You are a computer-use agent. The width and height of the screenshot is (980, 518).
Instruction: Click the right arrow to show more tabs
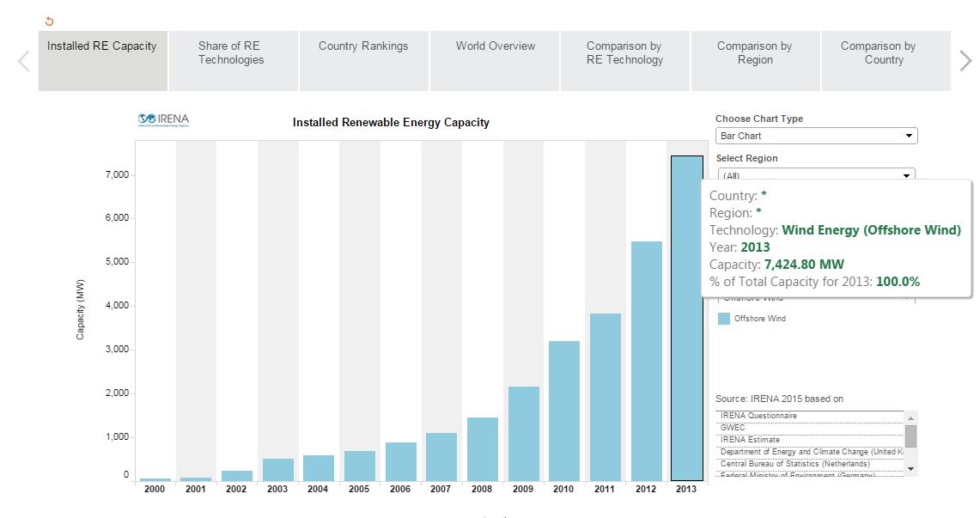(965, 61)
